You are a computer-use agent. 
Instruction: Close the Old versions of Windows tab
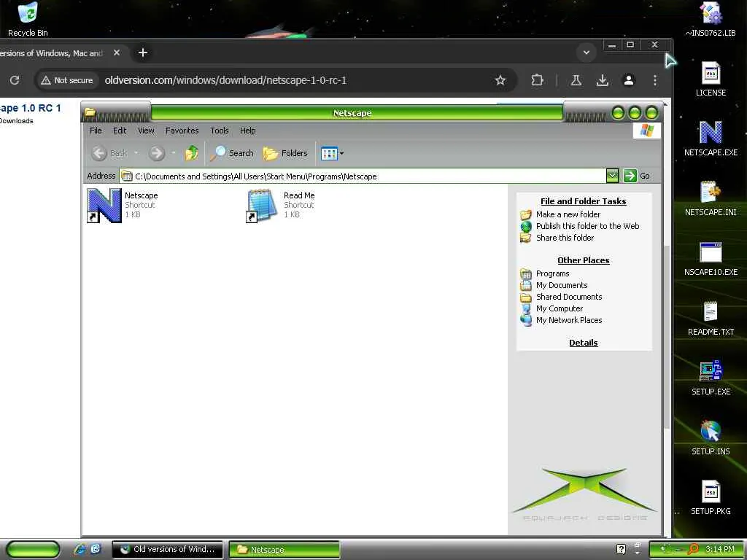click(116, 52)
